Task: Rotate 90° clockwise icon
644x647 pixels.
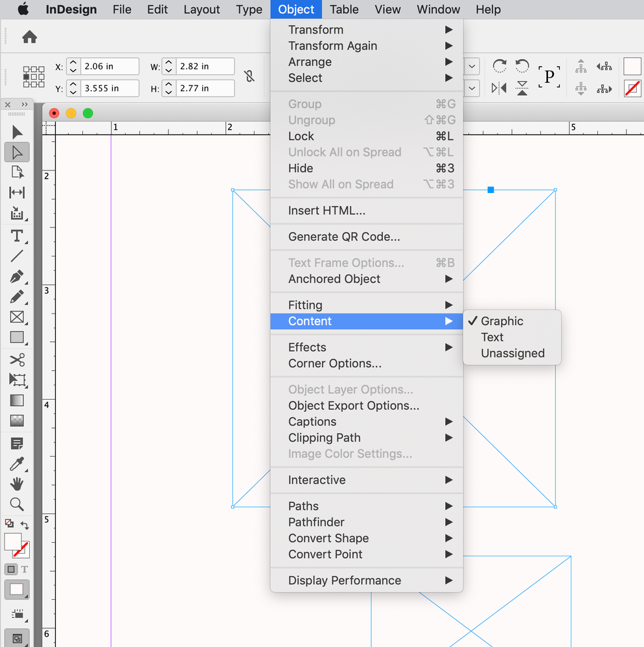Action: [499, 66]
